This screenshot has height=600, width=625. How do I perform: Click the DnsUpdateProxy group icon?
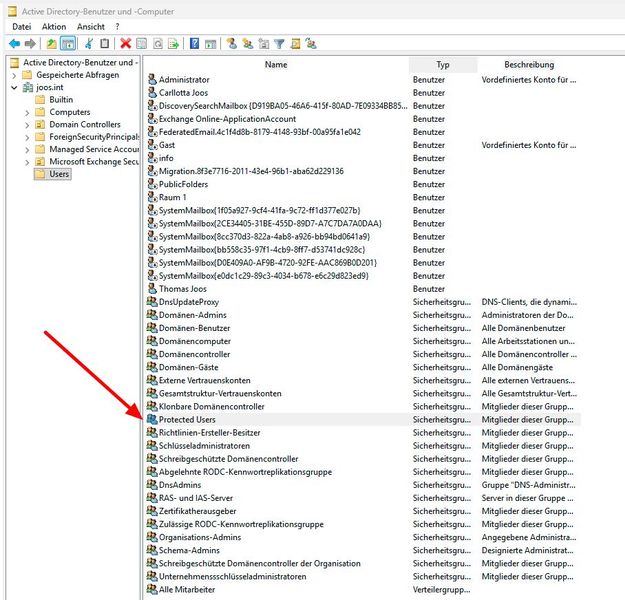tap(152, 301)
